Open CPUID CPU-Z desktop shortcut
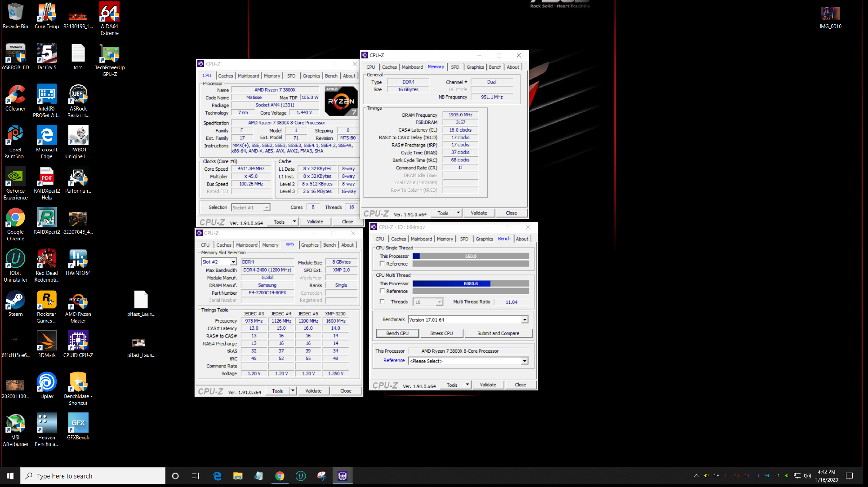The width and height of the screenshot is (868, 487). 78,345
